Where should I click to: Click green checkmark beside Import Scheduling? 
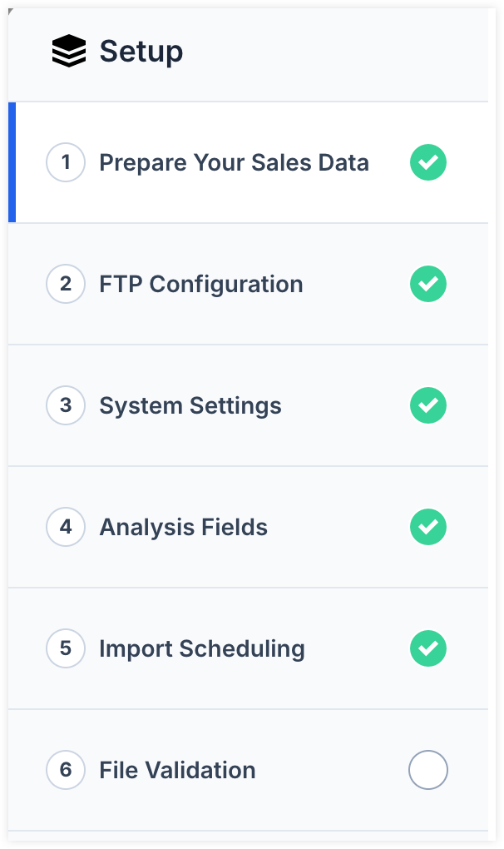[428, 648]
